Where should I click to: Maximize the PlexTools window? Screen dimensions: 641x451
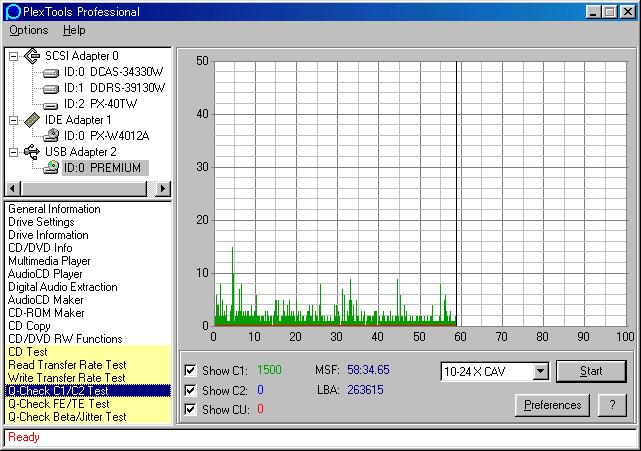(x=609, y=12)
